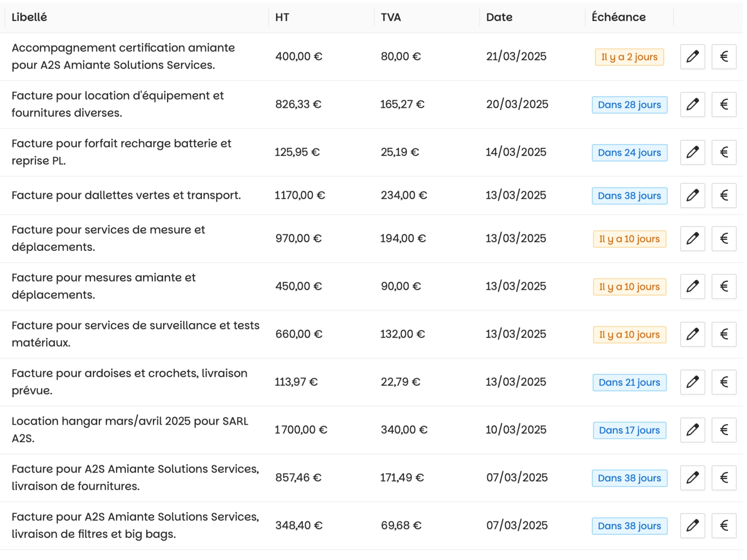Click euro icon for ardoises et crochets invoice
747x560 pixels.
tap(724, 382)
